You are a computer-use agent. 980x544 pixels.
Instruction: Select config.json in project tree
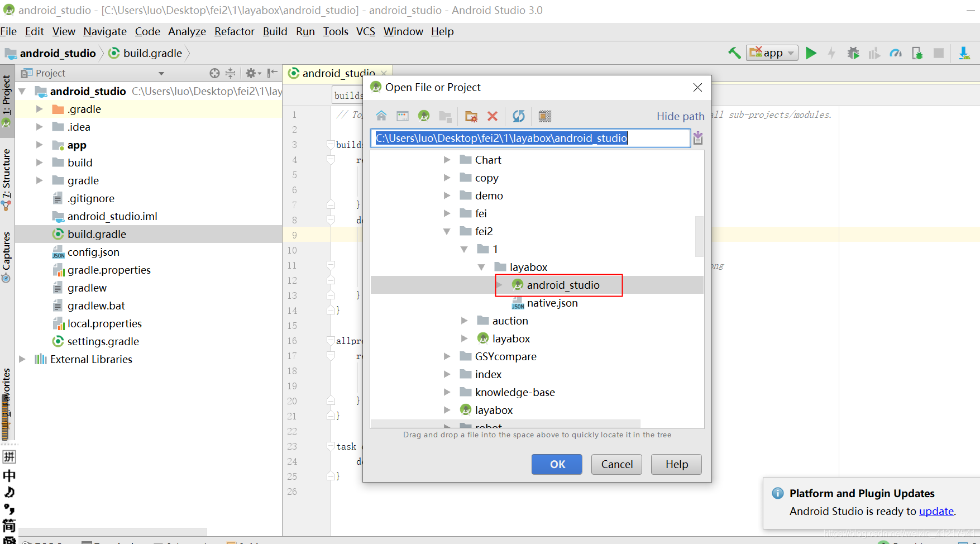[x=85, y=252]
